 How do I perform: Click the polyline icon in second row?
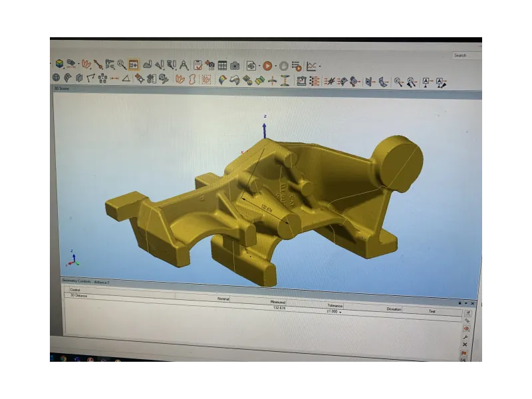click(90, 78)
